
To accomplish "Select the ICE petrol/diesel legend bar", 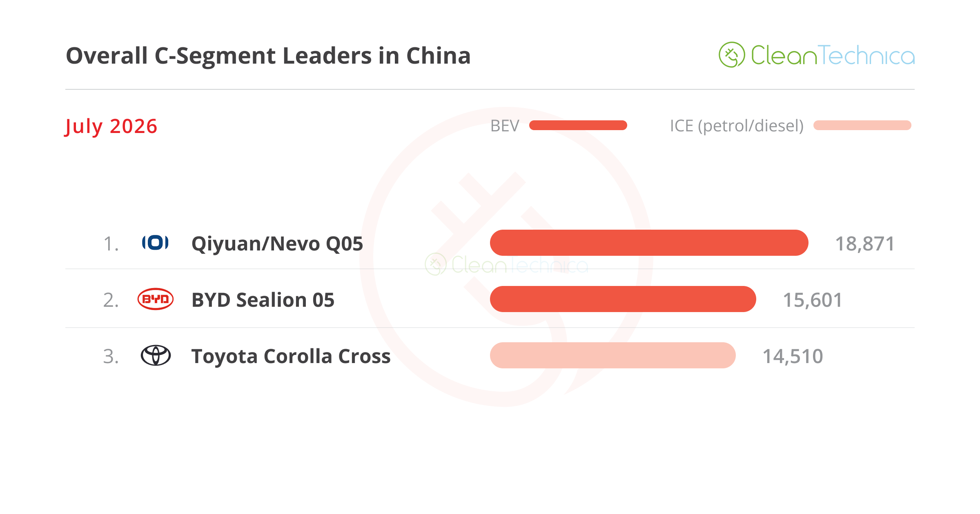I will 862,125.
